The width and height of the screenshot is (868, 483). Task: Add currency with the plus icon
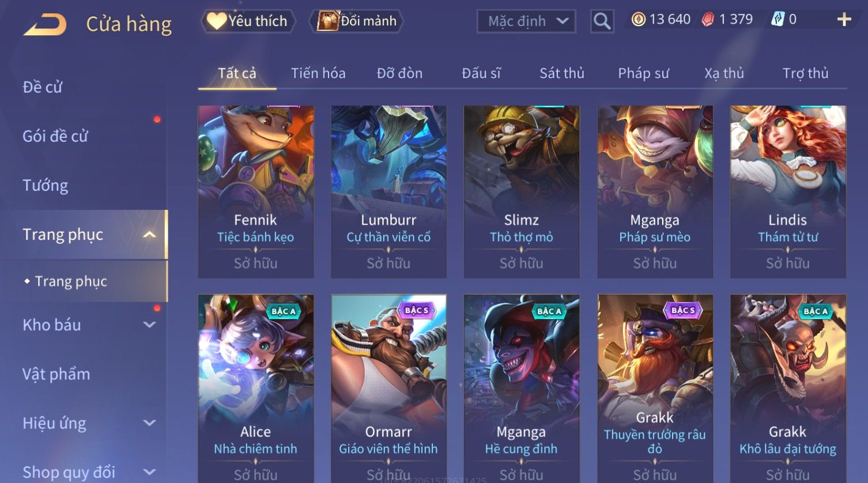(x=844, y=20)
